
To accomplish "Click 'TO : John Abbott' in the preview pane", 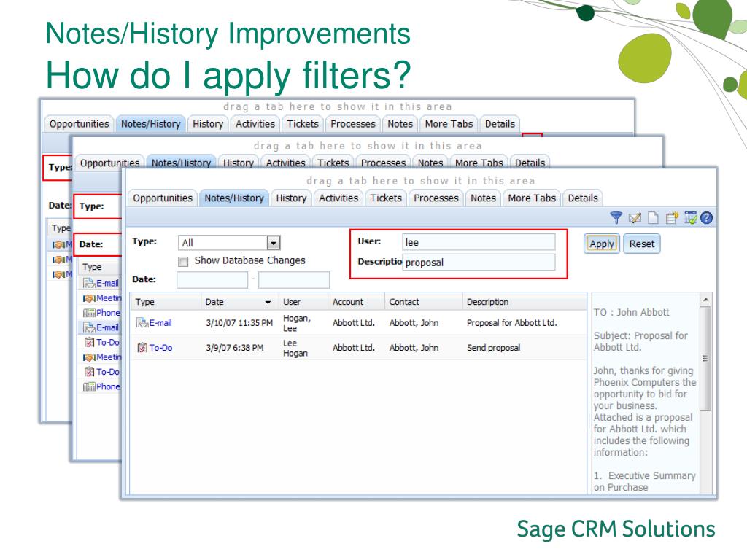I will (x=631, y=312).
